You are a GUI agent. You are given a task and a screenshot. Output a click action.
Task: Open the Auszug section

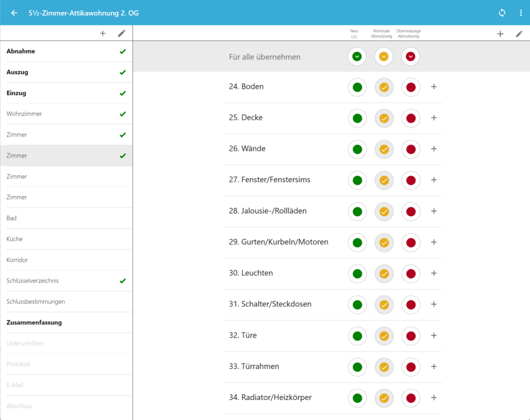pos(66,72)
